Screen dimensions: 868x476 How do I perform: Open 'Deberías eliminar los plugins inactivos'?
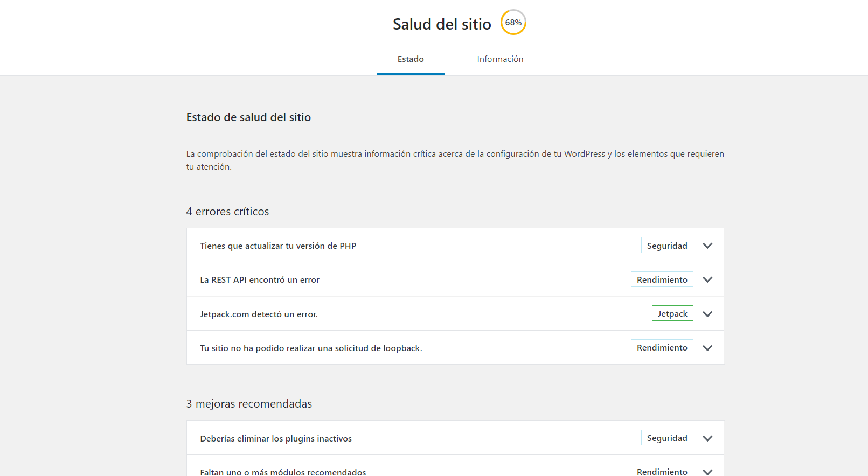pos(276,439)
